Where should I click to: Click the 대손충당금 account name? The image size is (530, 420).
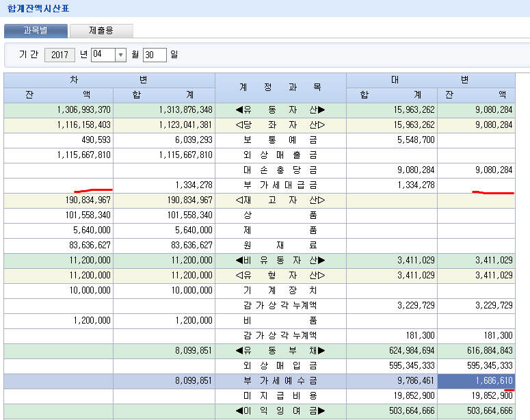[x=280, y=170]
